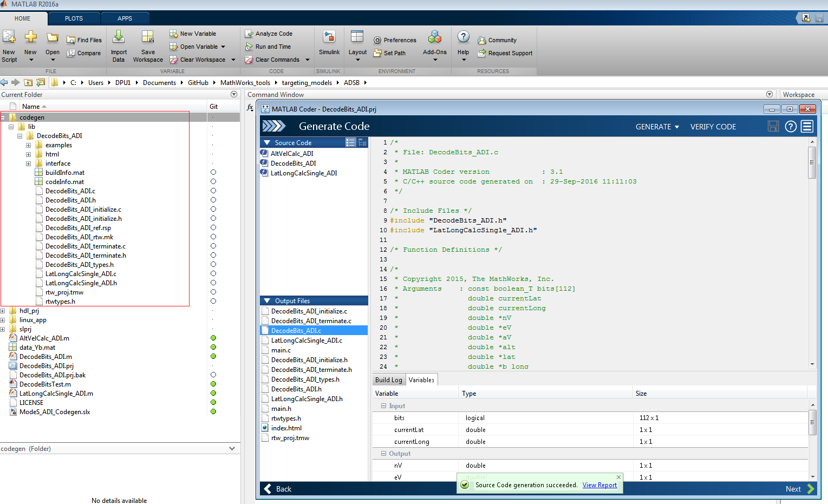Switch Source Code pane to tree view
Viewport: 828px width, 504px height.
[362, 142]
